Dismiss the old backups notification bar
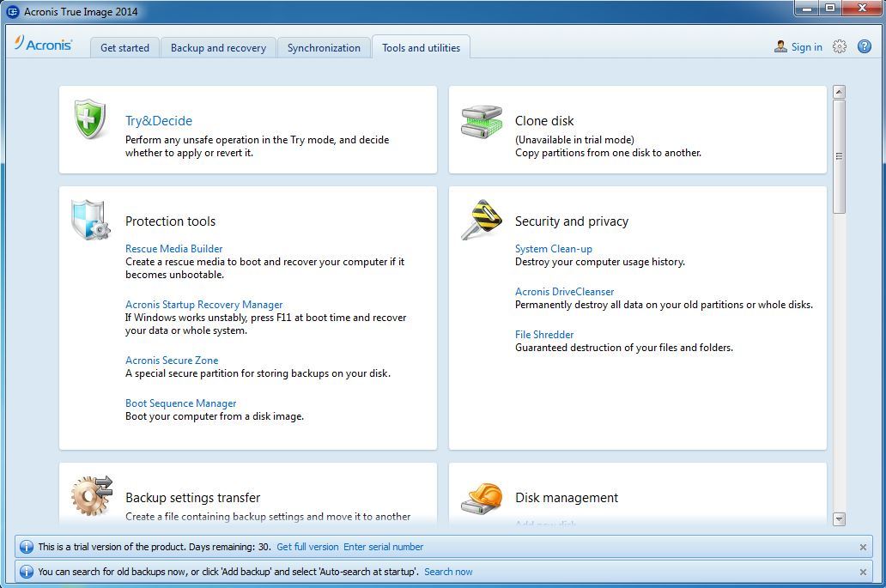 pos(862,570)
